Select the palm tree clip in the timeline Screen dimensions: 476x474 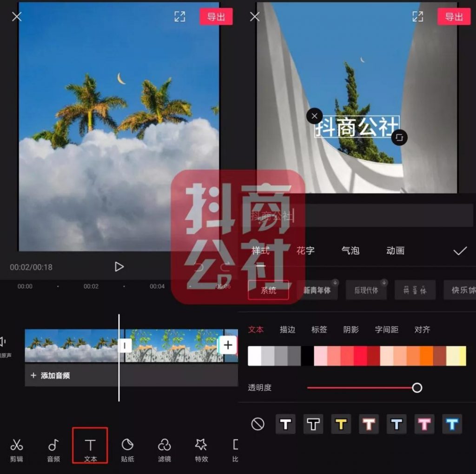72,346
